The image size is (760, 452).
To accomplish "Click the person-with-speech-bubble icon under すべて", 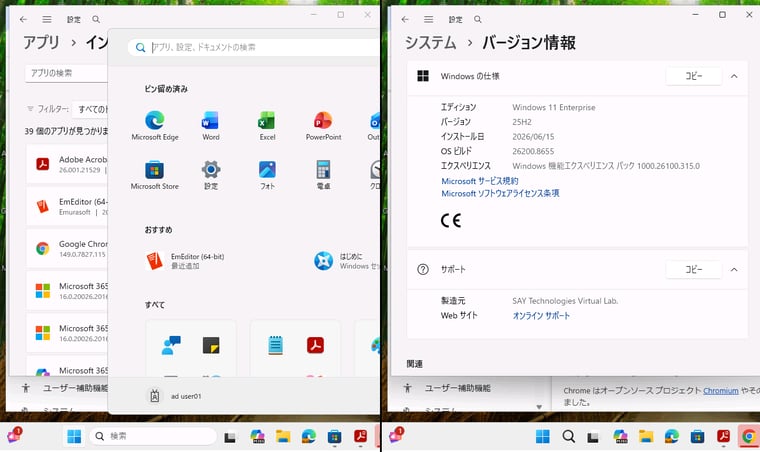I will (171, 345).
